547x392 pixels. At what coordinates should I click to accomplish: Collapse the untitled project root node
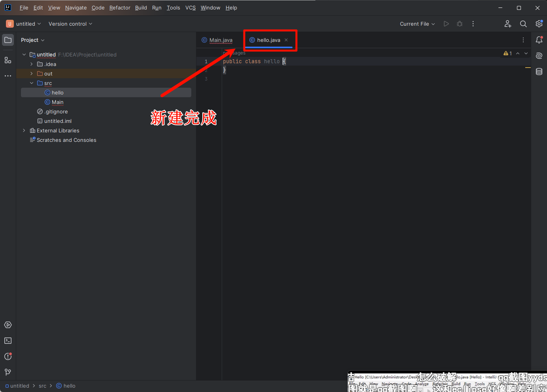pos(24,55)
